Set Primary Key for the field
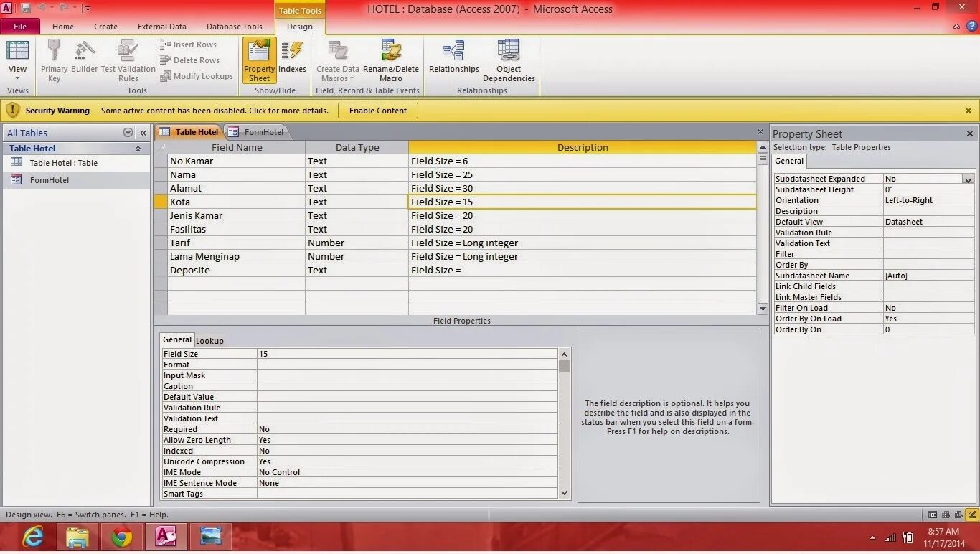The width and height of the screenshot is (980, 554). coord(54,61)
